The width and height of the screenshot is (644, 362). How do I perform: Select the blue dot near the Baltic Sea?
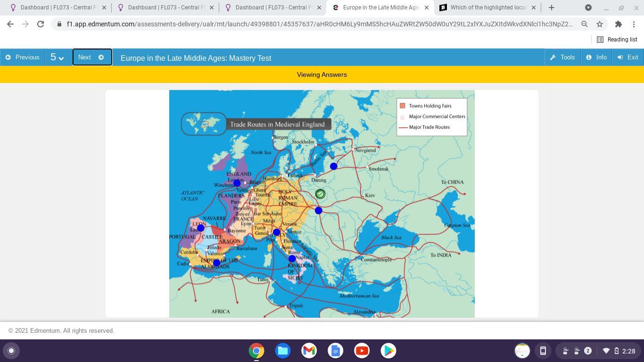pyautogui.click(x=334, y=166)
